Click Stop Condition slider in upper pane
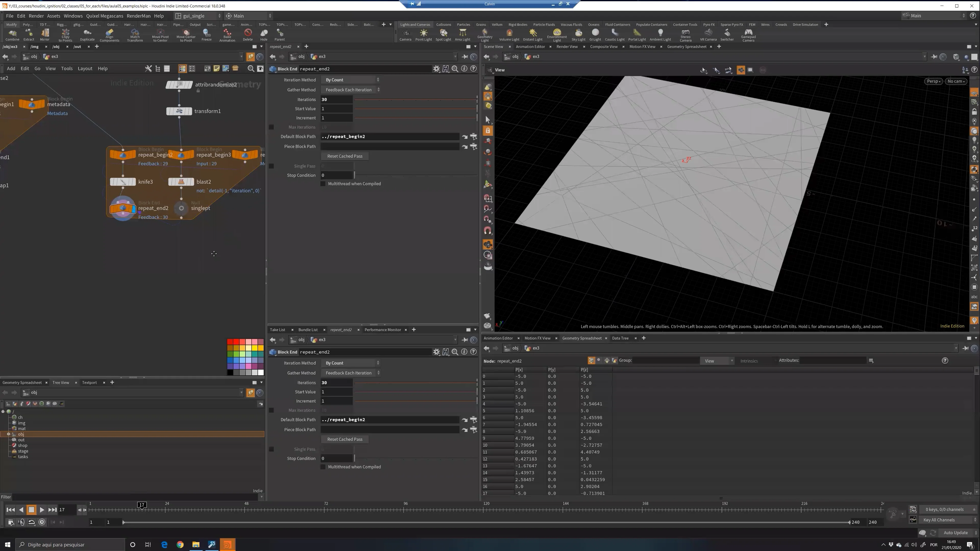This screenshot has height=551, width=980. pyautogui.click(x=416, y=175)
